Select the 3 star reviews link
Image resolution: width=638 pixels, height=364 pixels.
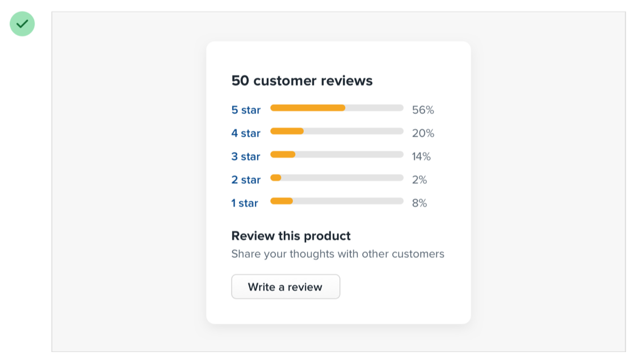[x=246, y=156]
